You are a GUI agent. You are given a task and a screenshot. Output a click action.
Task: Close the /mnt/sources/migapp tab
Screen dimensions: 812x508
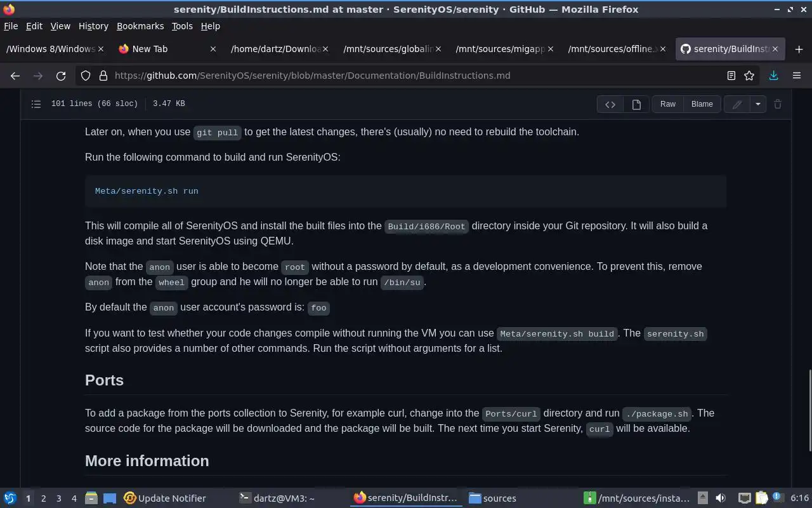click(x=550, y=49)
